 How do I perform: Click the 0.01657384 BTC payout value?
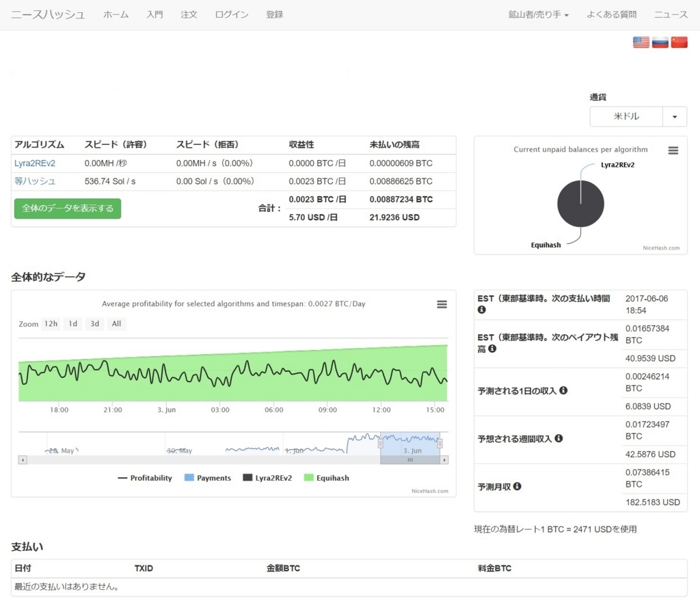[x=647, y=334]
